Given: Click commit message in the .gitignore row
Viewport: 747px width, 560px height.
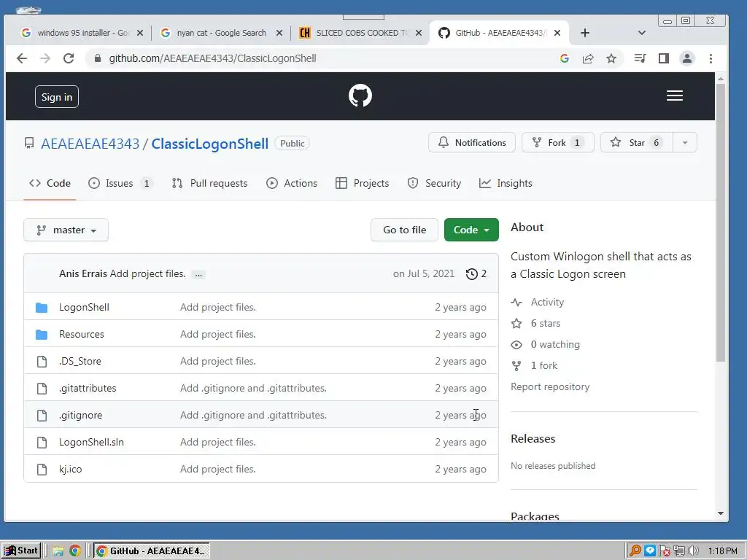Looking at the screenshot, I should (253, 415).
